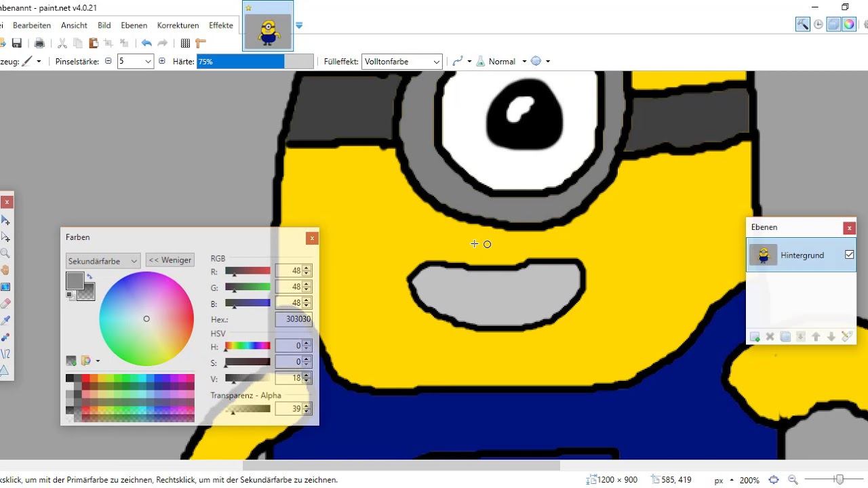The height and width of the screenshot is (488, 868).
Task: Open the image list dropdown arrow
Action: pos(299,25)
